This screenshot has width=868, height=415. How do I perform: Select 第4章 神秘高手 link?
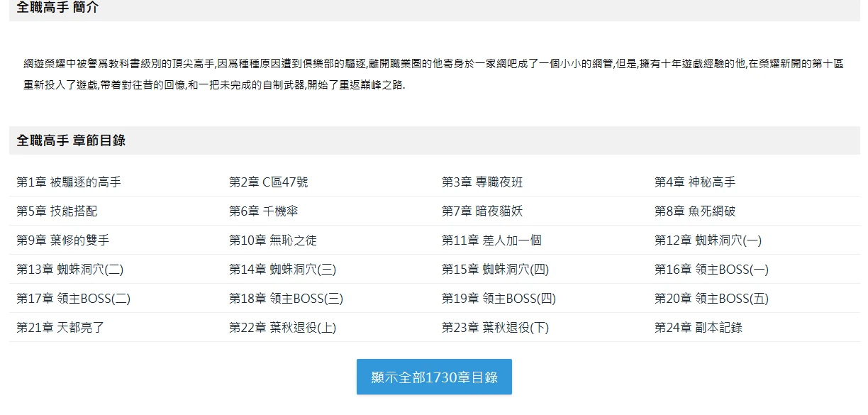coord(695,182)
